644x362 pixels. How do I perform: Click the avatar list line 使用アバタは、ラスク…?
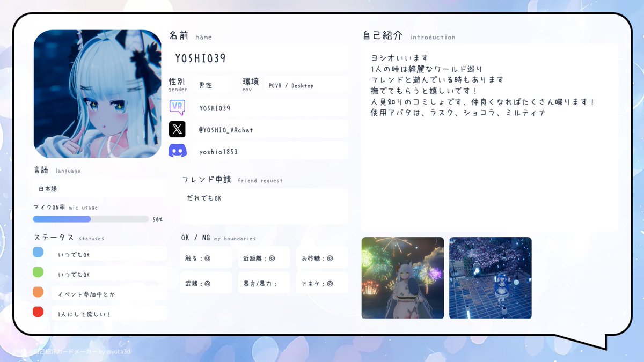click(x=458, y=113)
